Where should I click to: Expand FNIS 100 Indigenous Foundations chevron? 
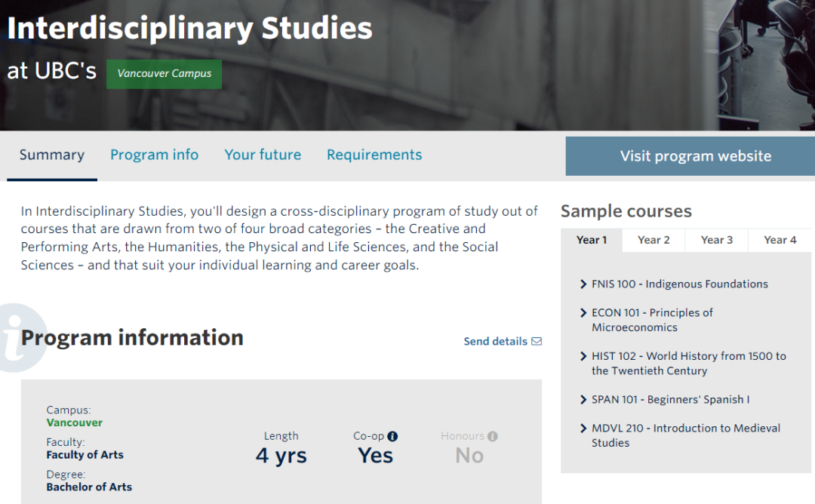point(583,284)
